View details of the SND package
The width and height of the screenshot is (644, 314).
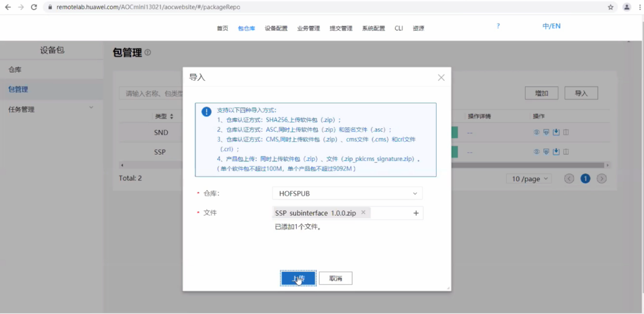(536, 132)
